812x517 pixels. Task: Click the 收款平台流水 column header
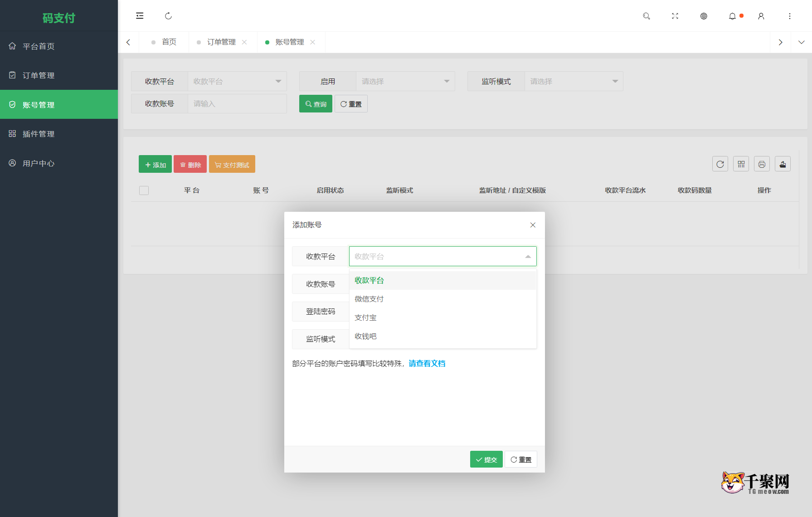pyautogui.click(x=625, y=190)
